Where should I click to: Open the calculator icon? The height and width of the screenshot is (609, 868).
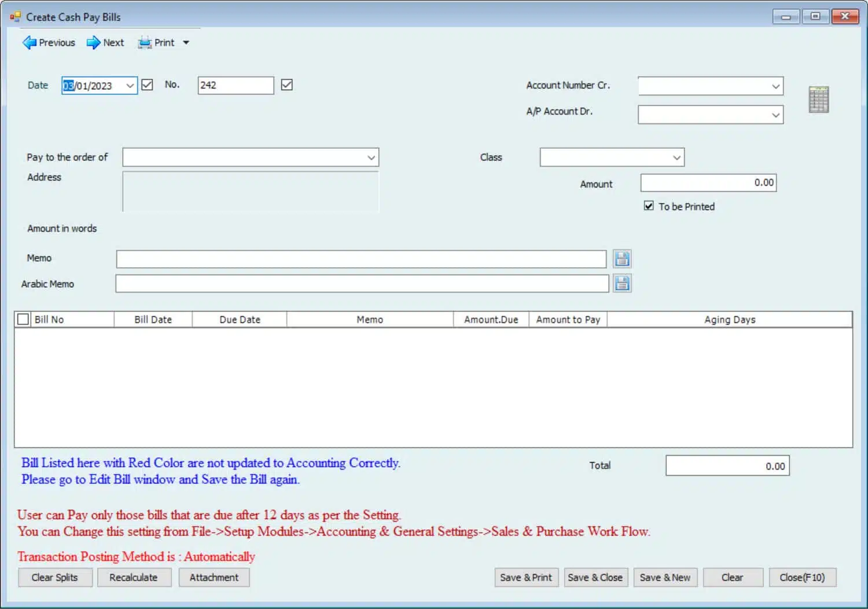coord(818,100)
